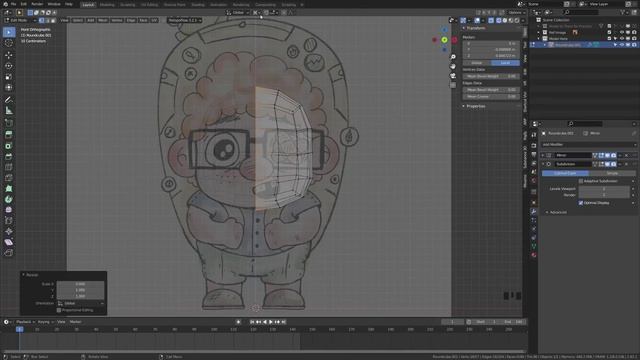Hide Roundcube.001 in outliner via eye icon
Screen dimensions: 640x360
coord(622,45)
